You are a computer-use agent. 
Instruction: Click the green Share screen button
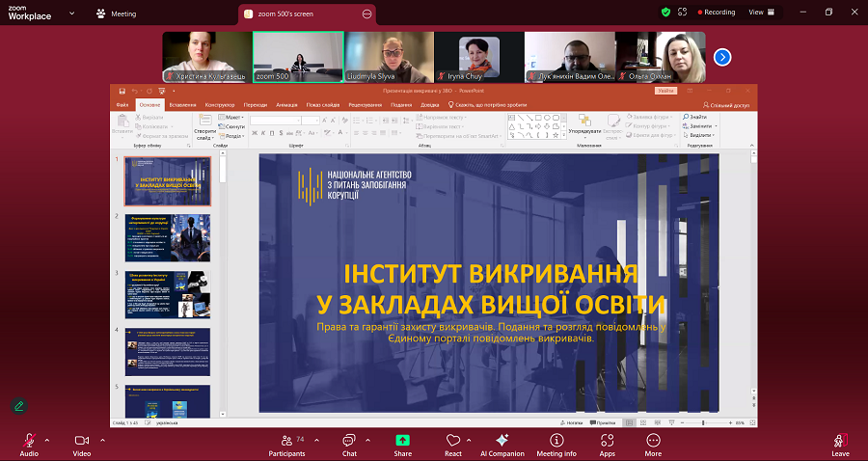click(x=402, y=446)
